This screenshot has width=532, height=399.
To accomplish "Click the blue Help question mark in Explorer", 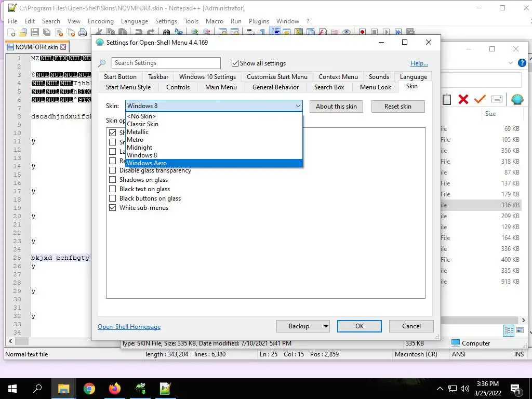I will tap(522, 63).
